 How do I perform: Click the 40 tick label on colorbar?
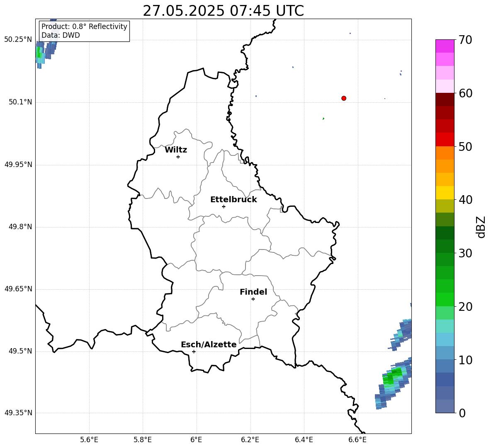pyautogui.click(x=465, y=200)
